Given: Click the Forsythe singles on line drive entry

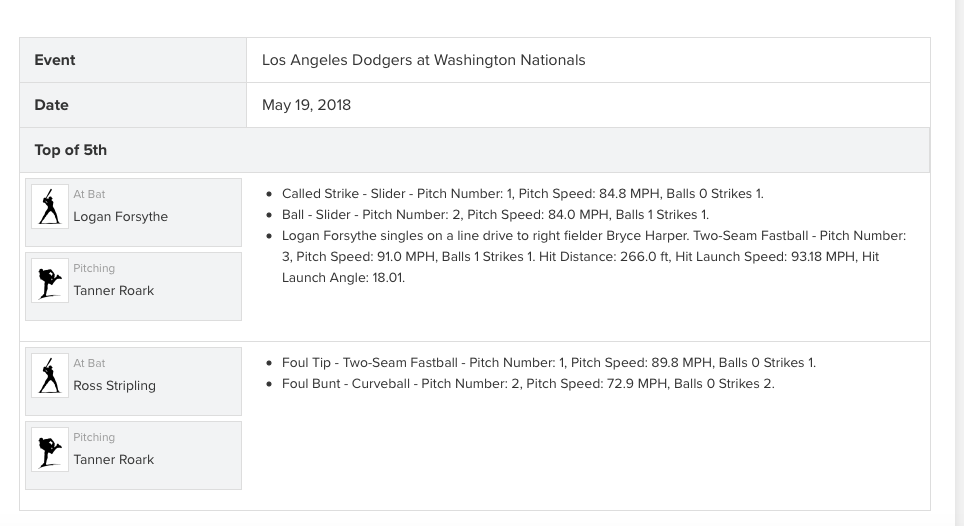Looking at the screenshot, I should tap(594, 257).
